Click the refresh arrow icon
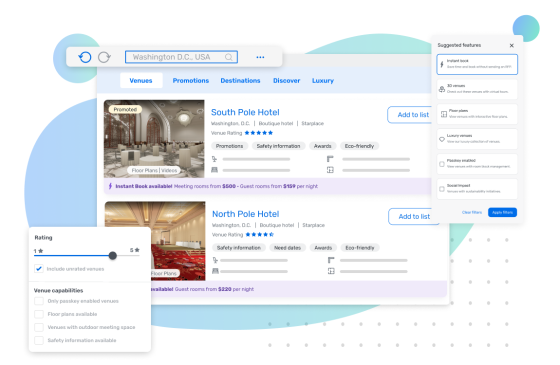Image resolution: width=560 pixels, height=365 pixels. (104, 57)
